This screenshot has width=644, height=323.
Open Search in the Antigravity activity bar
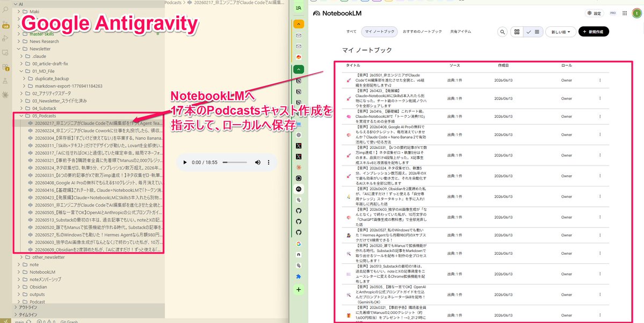pos(5,11)
